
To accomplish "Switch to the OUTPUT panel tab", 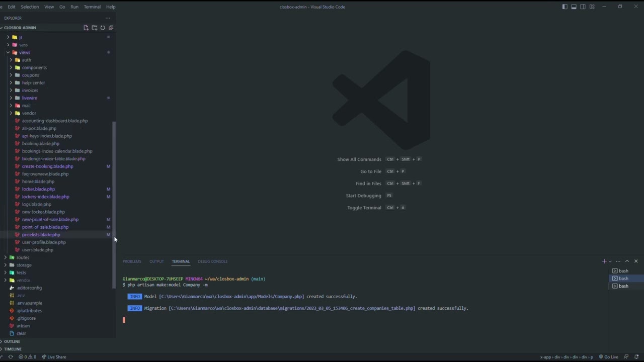I will tap(156, 261).
